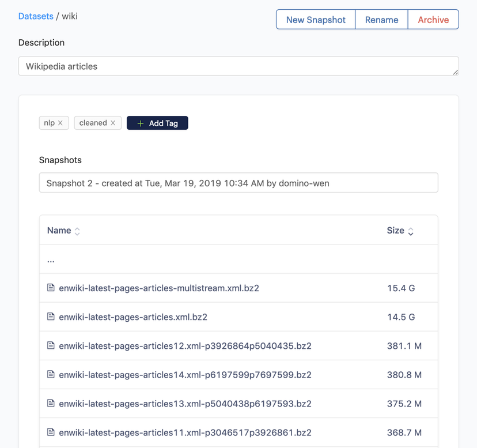Click the Size column sort control
477x448 pixels.
coord(410,230)
